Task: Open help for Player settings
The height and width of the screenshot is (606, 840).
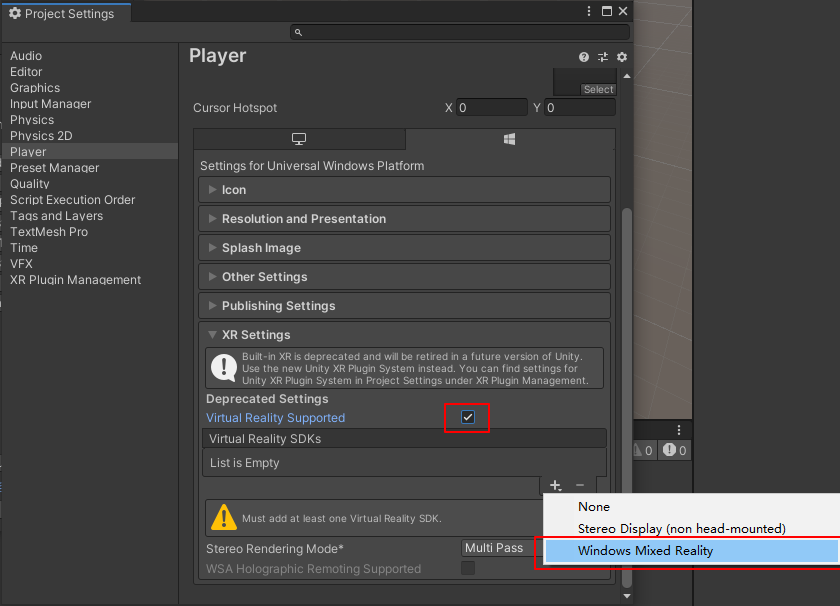Action: click(584, 57)
